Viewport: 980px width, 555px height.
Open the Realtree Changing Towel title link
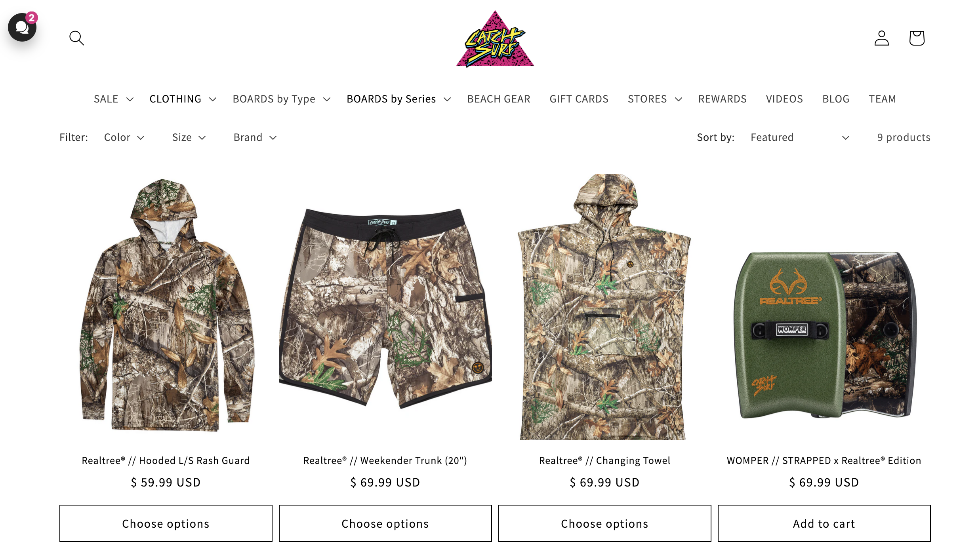(x=604, y=460)
